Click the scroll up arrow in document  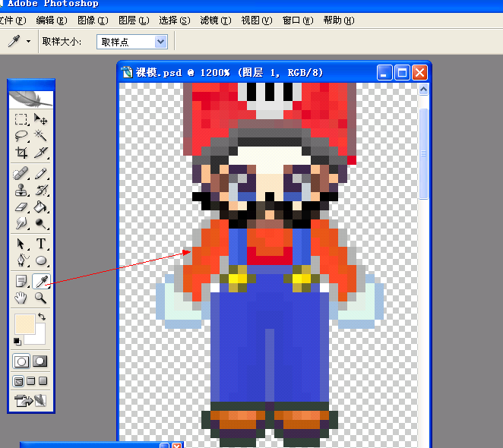[423, 90]
